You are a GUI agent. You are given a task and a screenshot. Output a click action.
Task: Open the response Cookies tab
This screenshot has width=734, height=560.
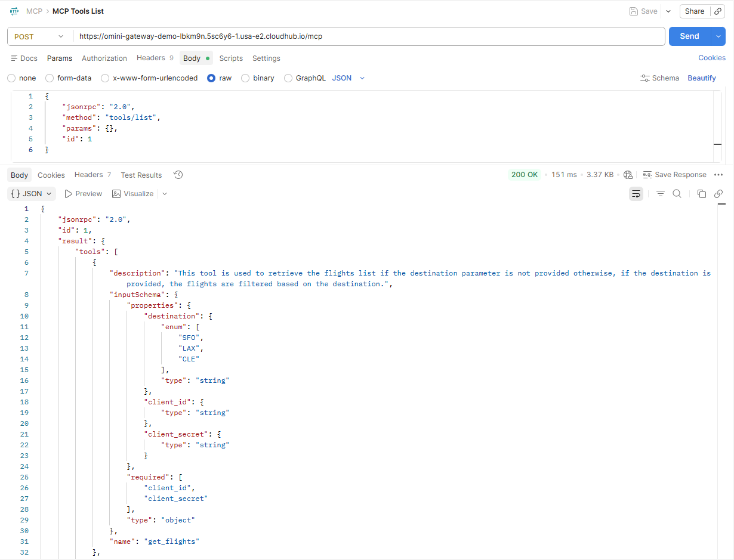click(51, 175)
